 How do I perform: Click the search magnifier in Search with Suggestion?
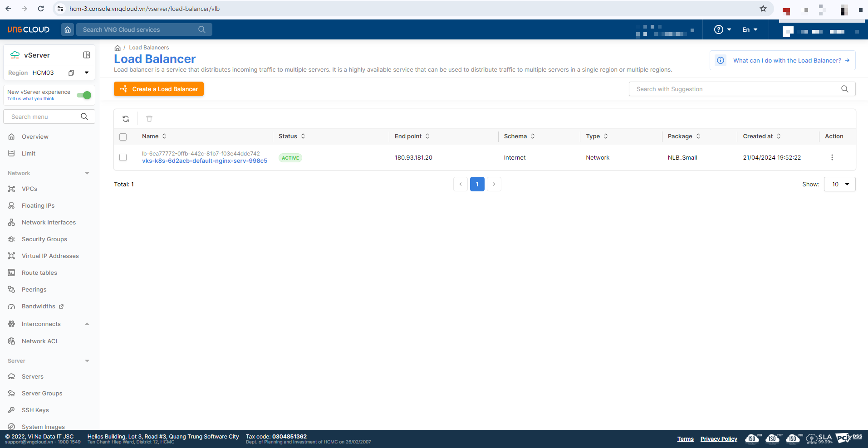pos(844,89)
